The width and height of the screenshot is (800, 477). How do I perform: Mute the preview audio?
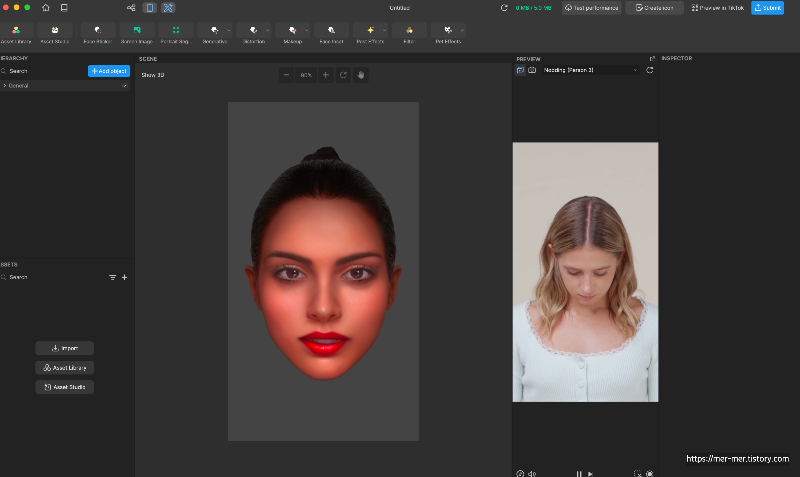(x=532, y=473)
